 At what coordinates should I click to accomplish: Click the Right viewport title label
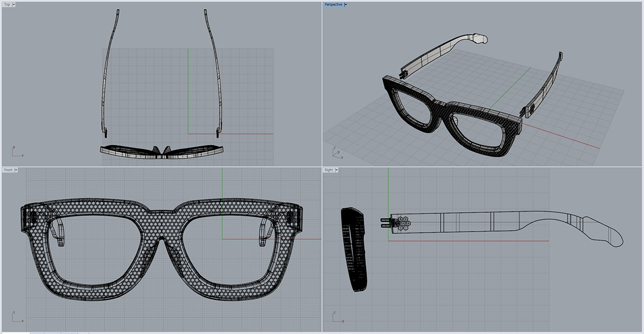click(328, 170)
